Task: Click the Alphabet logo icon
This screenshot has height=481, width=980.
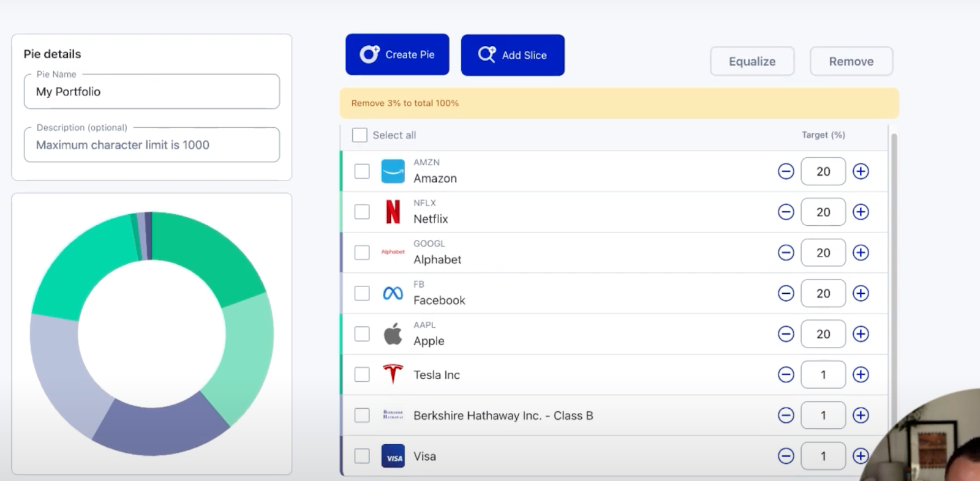Action: [x=393, y=252]
